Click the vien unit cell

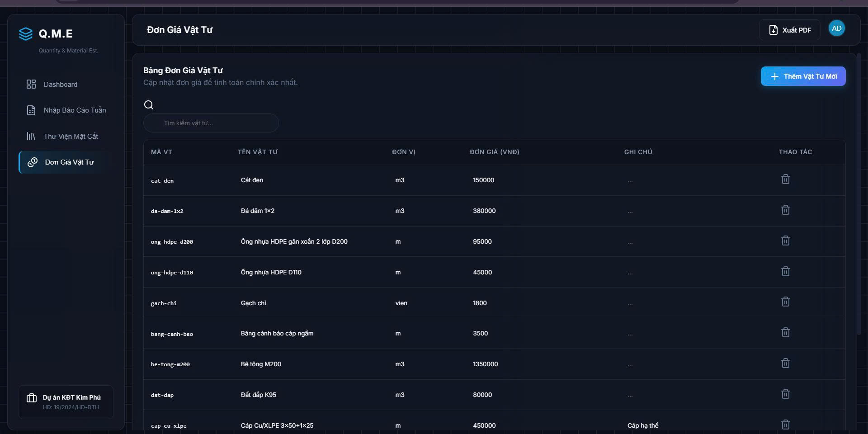[x=401, y=303]
